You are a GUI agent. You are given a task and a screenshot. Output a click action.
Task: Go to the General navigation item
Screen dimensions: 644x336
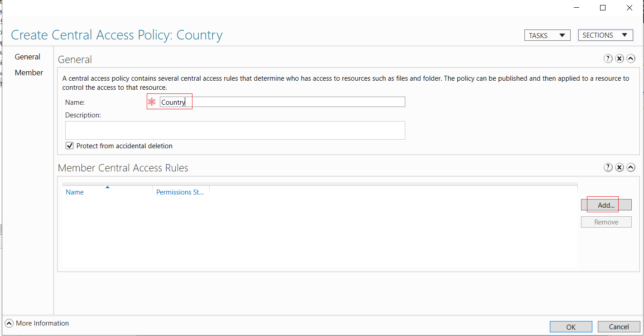(28, 57)
